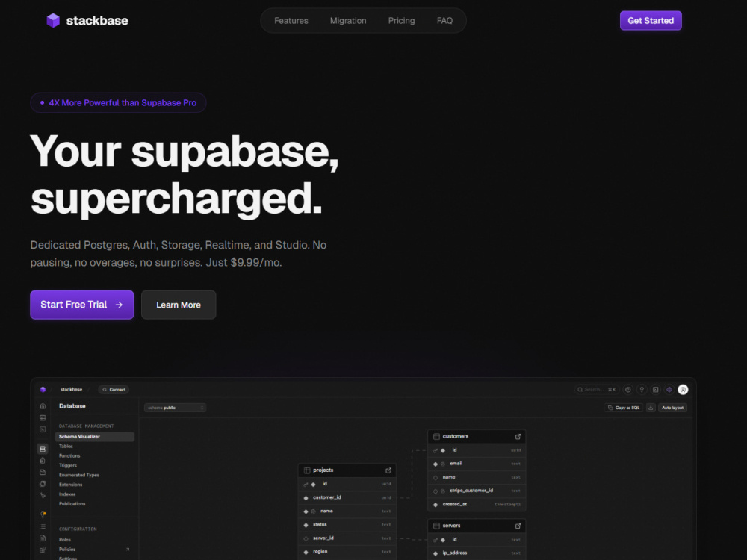Click Start Free Trial button
Viewport: 747px width, 560px height.
[x=82, y=305]
